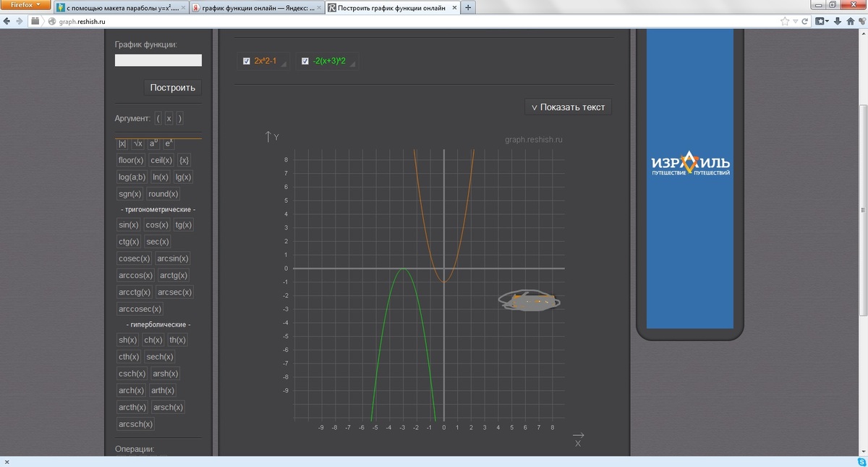
Task: Insert the arcsin(x) function
Action: [x=172, y=258]
